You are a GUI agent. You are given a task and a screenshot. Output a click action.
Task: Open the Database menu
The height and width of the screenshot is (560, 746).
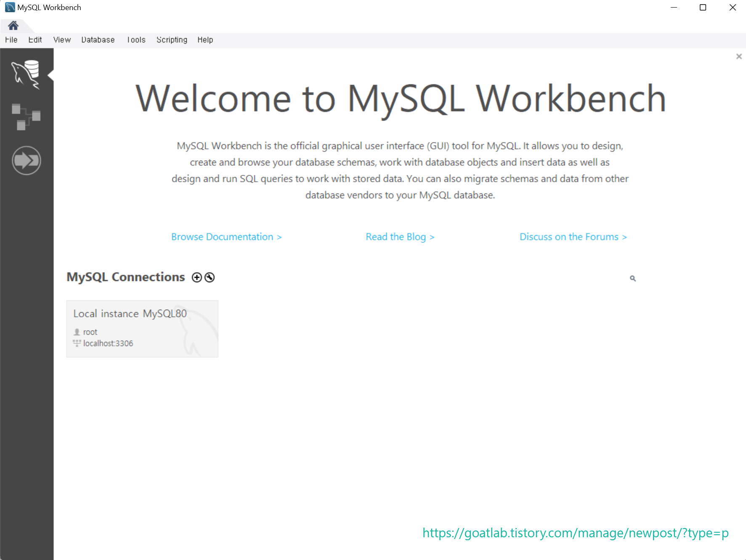click(98, 40)
